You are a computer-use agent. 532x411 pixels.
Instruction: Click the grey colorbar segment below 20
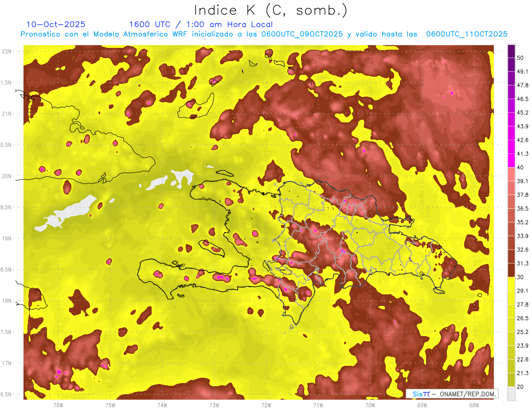[x=511, y=394]
